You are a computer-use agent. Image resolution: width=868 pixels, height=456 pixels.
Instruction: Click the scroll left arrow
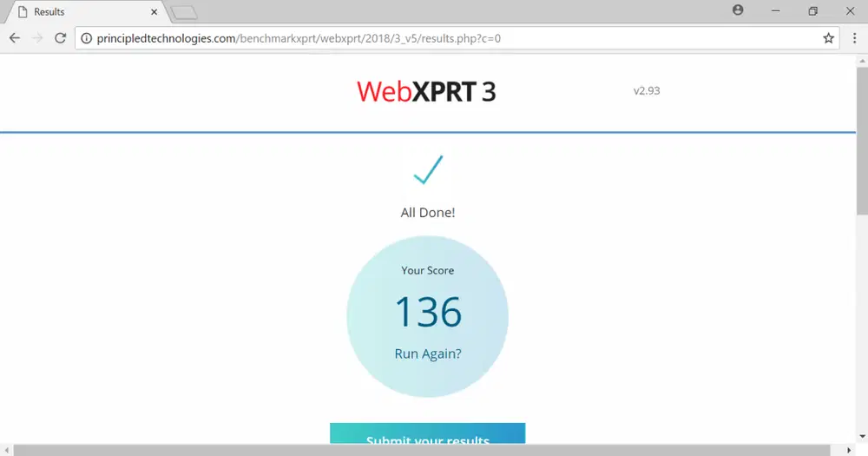pos(6,450)
